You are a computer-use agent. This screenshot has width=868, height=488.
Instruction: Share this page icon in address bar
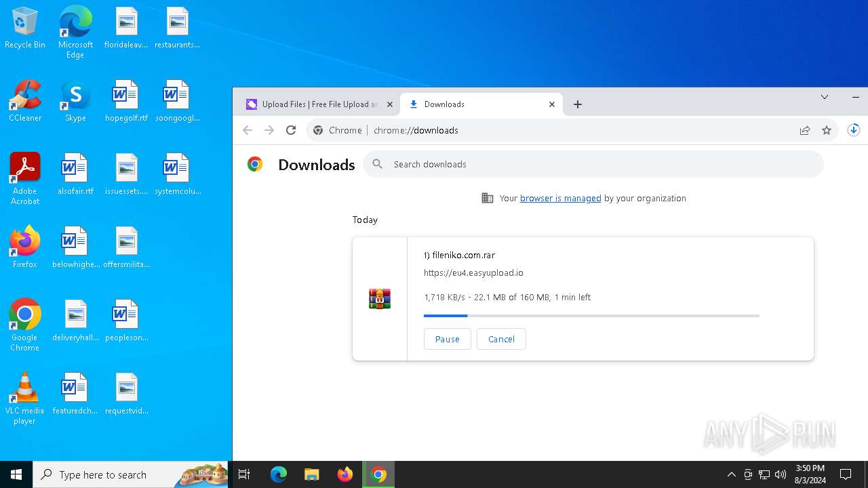805,130
